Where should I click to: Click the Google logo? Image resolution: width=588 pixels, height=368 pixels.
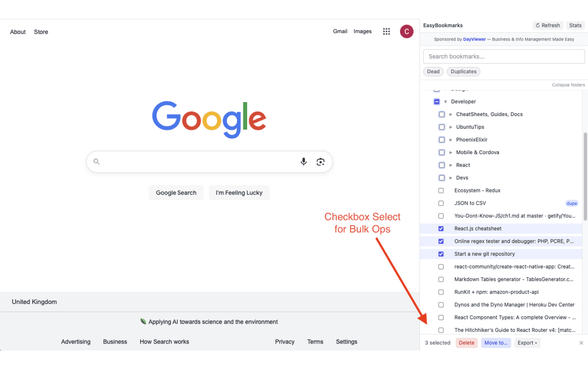tap(209, 119)
